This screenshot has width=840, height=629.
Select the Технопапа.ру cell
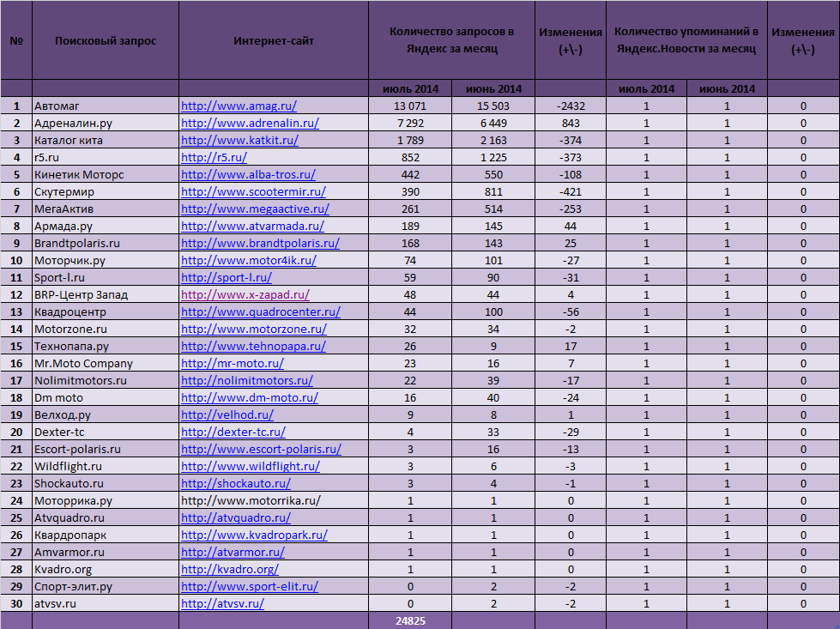tap(106, 346)
